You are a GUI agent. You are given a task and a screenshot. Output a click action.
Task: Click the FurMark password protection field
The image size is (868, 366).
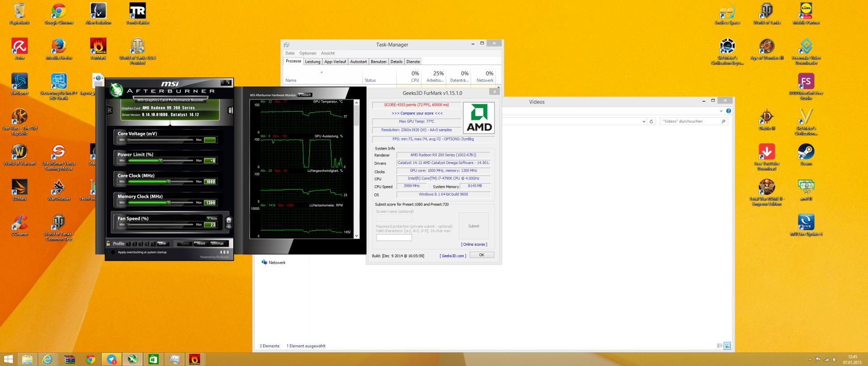click(394, 237)
